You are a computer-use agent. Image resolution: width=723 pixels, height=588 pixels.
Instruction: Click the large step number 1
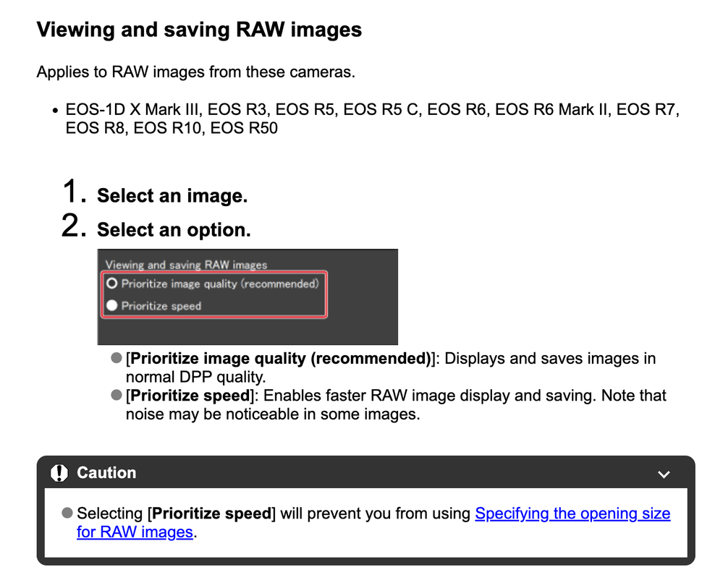[x=74, y=192]
